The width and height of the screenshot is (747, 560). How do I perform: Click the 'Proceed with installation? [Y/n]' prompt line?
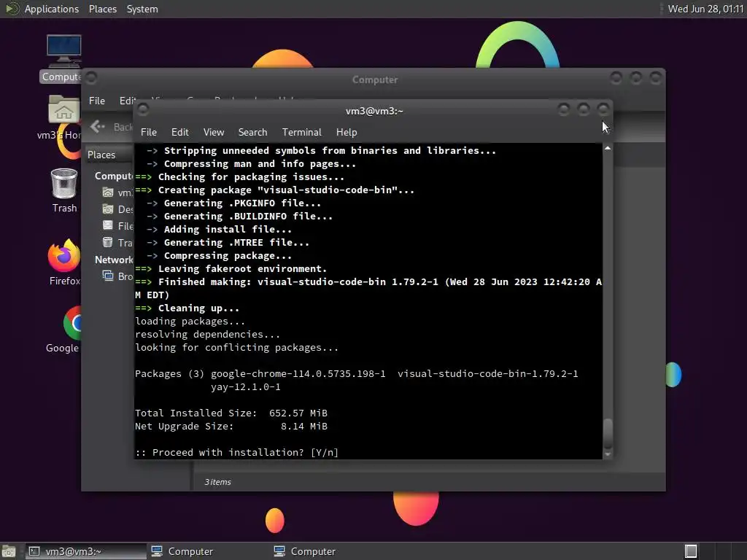[x=237, y=452]
